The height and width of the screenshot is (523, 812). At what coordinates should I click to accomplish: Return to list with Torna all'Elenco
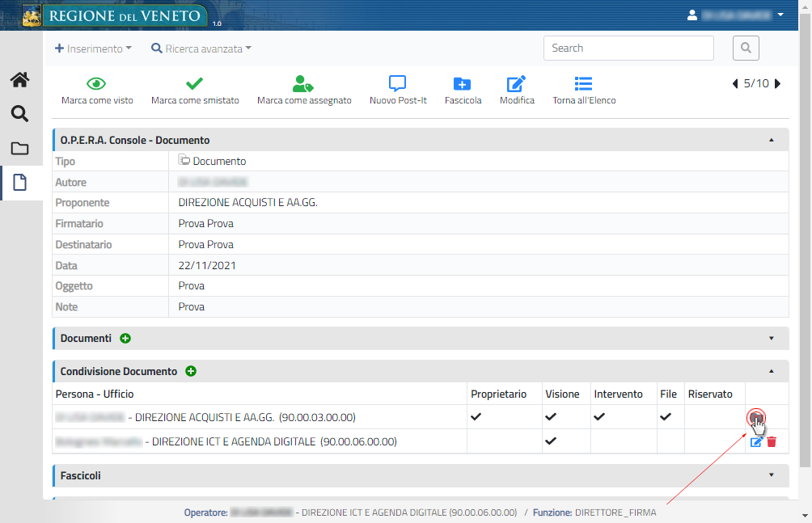pyautogui.click(x=583, y=84)
